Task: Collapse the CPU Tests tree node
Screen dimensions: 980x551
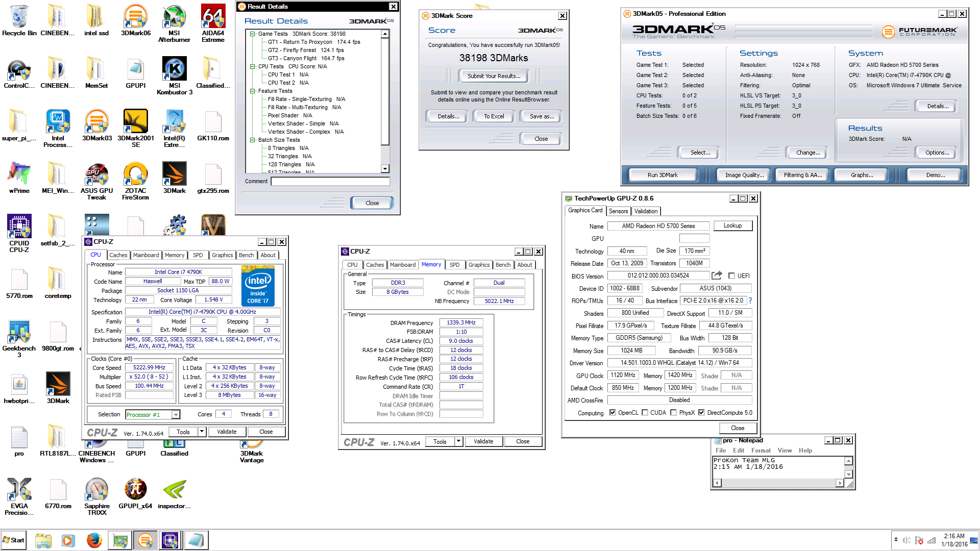Action: coord(252,67)
